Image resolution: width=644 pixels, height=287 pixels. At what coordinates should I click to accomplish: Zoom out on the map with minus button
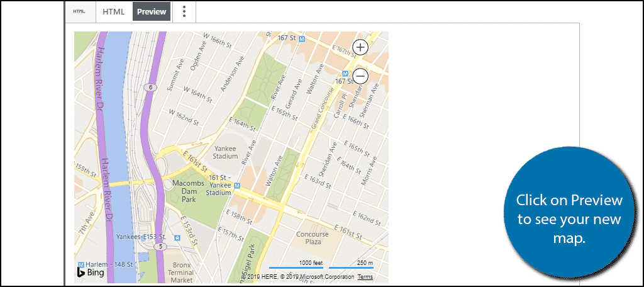coord(360,76)
